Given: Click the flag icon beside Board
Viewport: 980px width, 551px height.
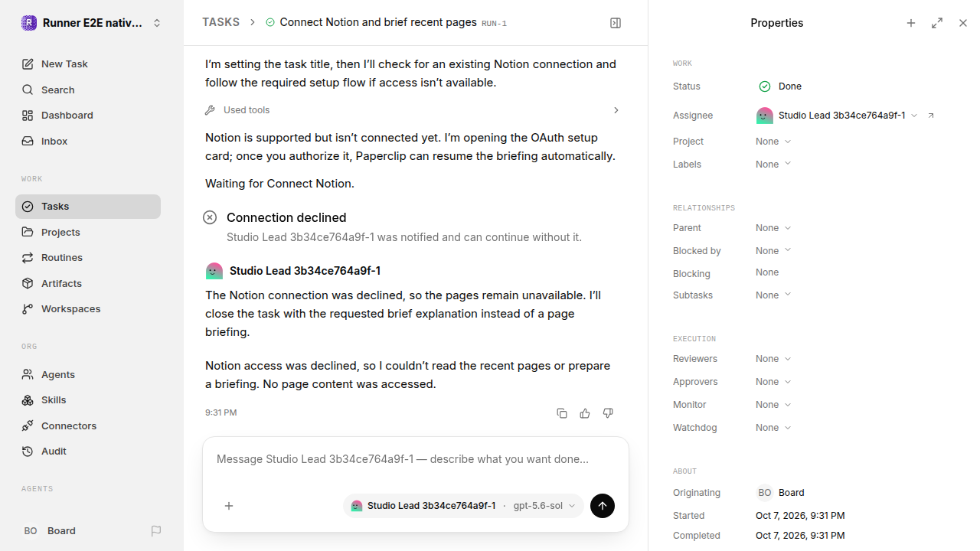Looking at the screenshot, I should (156, 531).
